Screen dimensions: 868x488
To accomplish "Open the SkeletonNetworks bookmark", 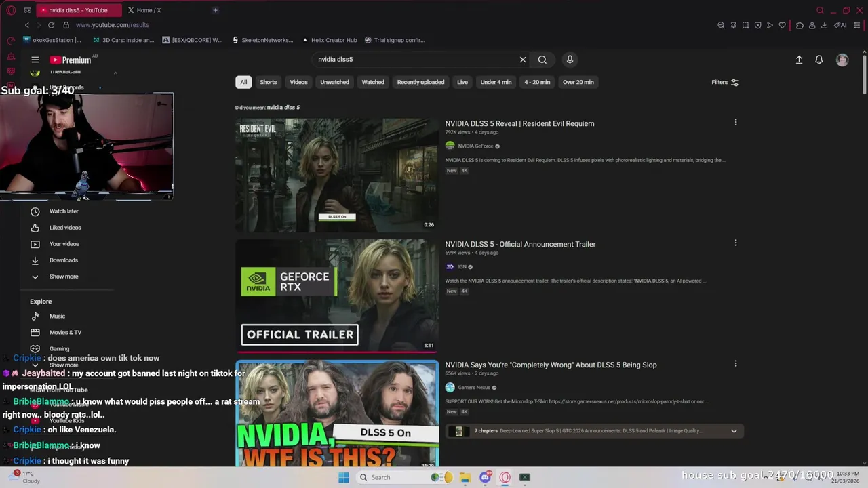I will [262, 40].
